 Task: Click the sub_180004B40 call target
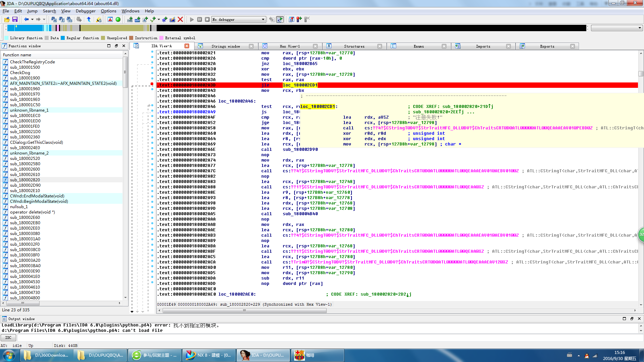(x=300, y=214)
